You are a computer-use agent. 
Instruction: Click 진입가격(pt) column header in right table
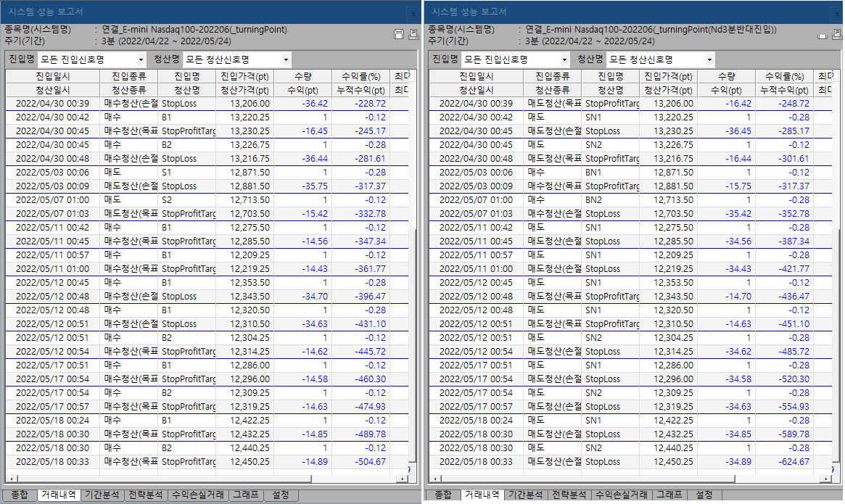(668, 76)
